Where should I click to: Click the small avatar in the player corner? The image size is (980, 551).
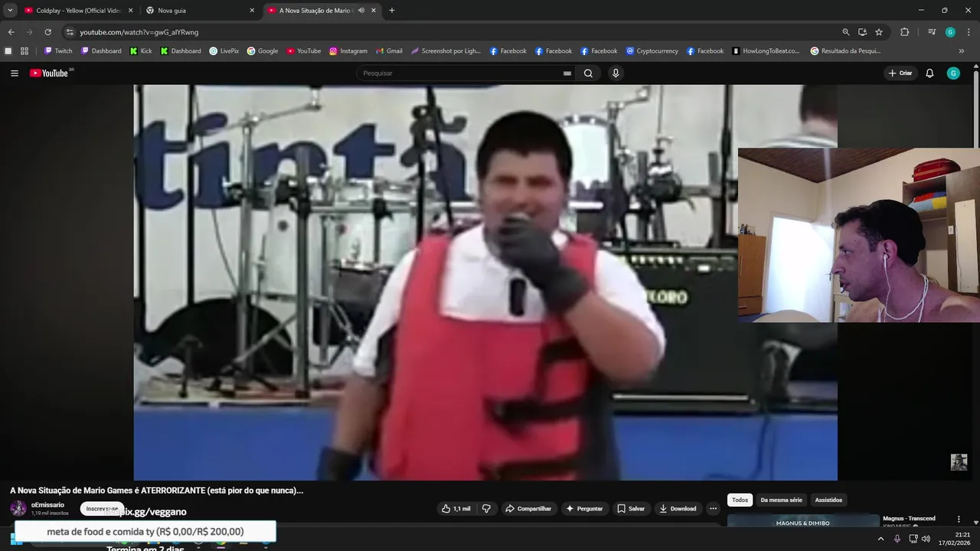[959, 462]
